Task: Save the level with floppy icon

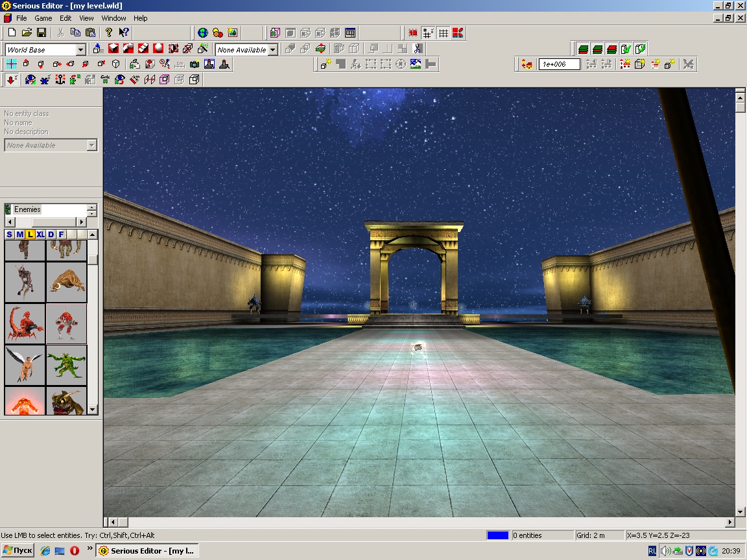Action: click(x=41, y=32)
